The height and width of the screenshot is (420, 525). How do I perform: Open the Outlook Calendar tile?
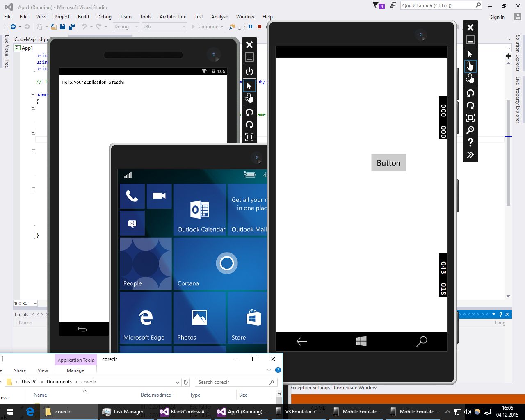[200, 210]
